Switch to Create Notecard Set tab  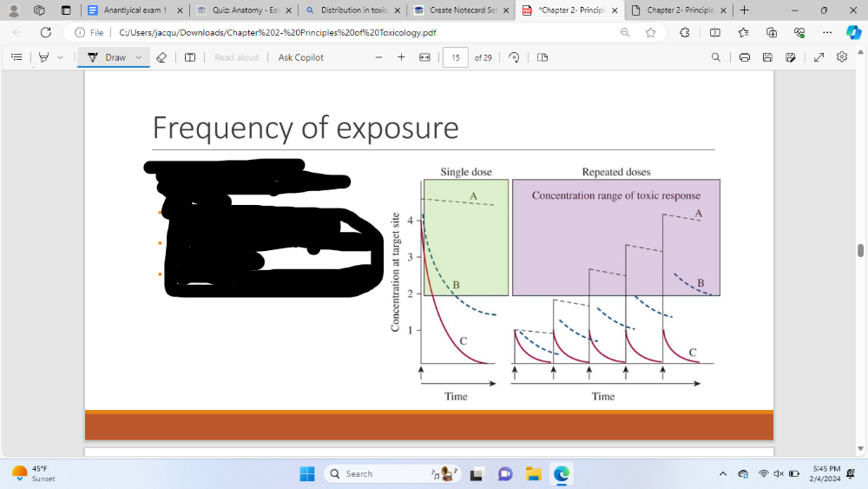pyautogui.click(x=456, y=10)
